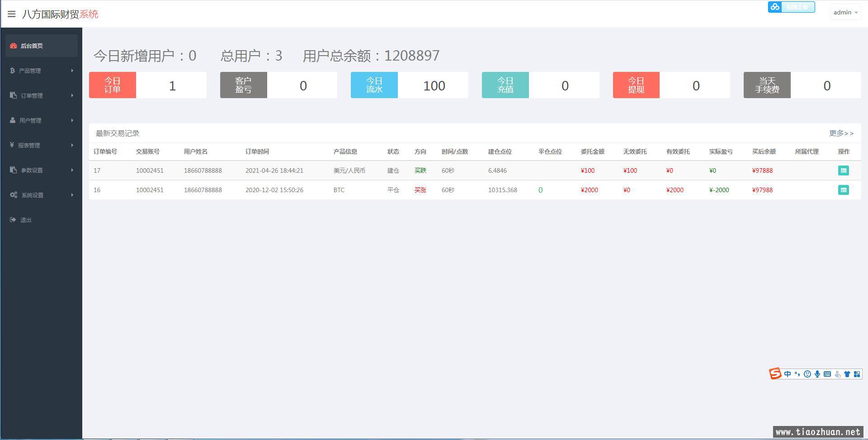Click the 客户盈亏 grey tile

point(244,85)
